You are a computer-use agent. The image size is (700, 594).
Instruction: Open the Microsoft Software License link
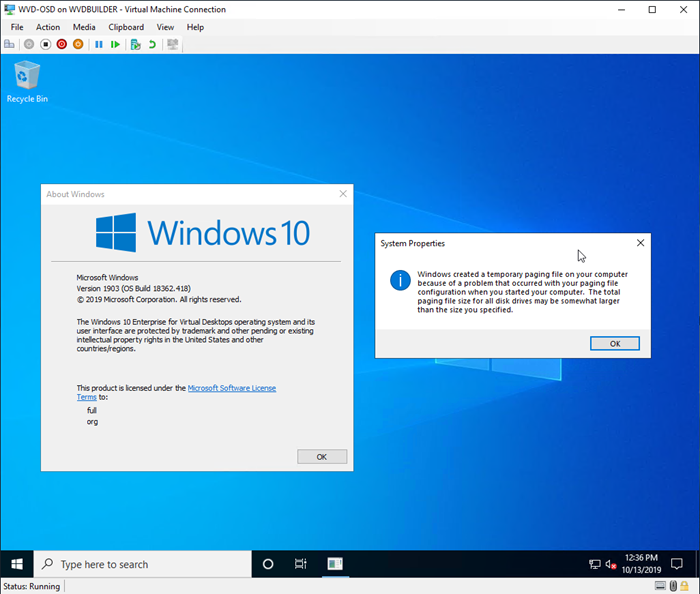coord(232,388)
